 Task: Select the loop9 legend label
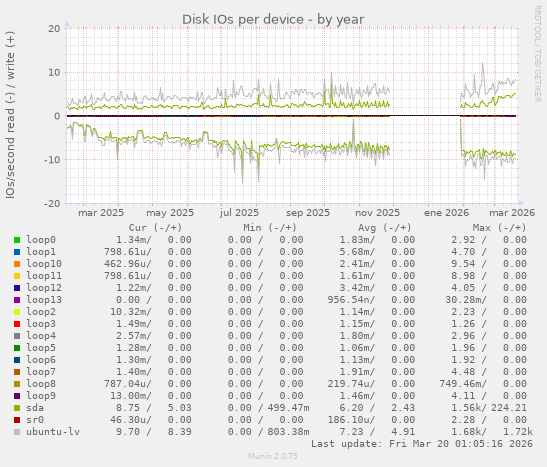pos(41,396)
